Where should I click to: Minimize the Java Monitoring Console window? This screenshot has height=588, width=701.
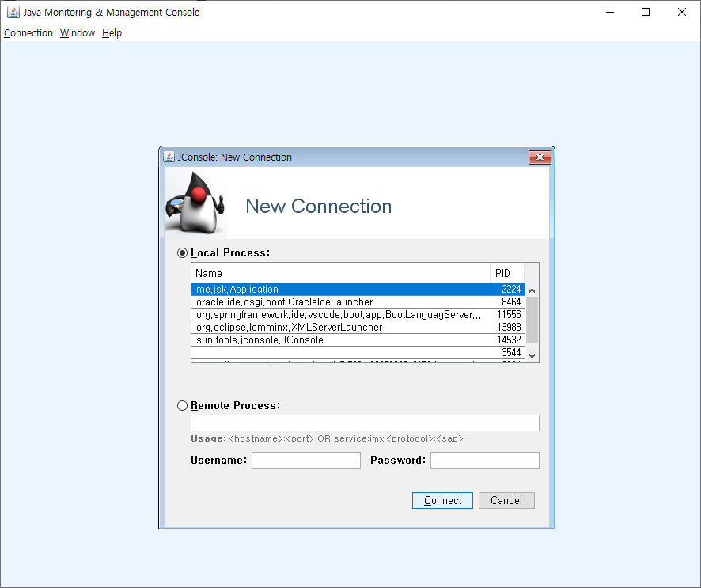[x=610, y=12]
